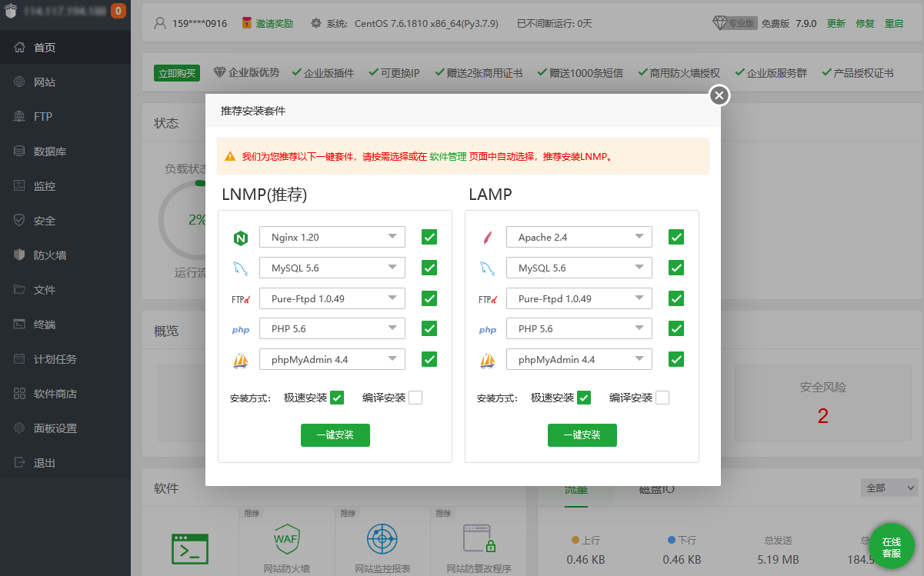Open the Nginx 1.20 version dropdown
Screen dimensions: 924x576
point(332,237)
